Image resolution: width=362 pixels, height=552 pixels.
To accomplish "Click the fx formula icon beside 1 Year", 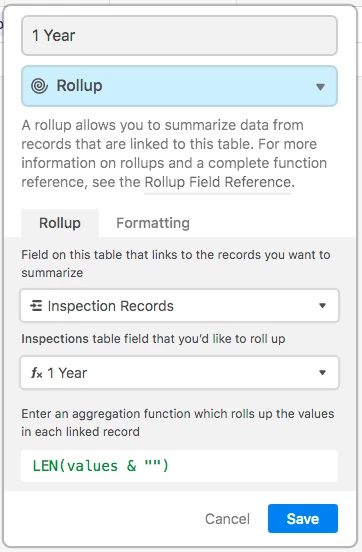I will point(37,373).
